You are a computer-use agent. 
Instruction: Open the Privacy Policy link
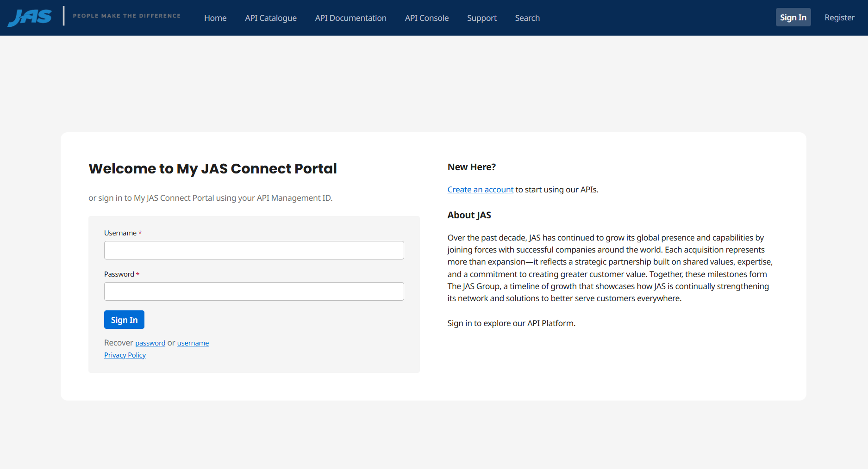pos(125,355)
